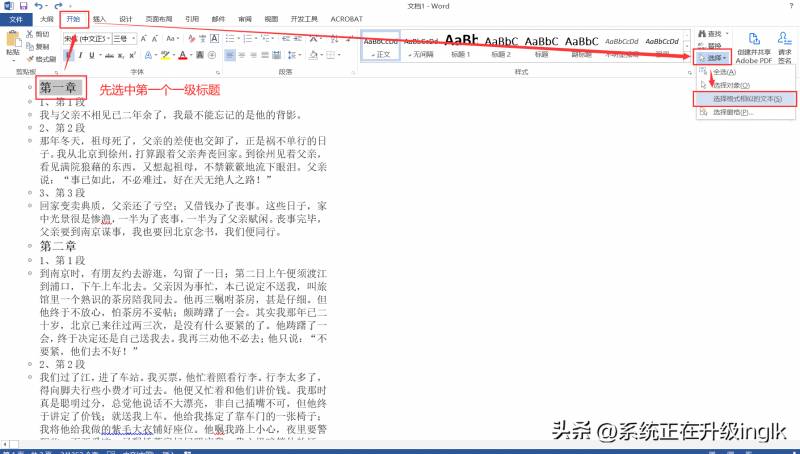This screenshot has width=800, height=454.
Task: Click the Shrink Font (smaller A) icon
Action: pos(155,39)
